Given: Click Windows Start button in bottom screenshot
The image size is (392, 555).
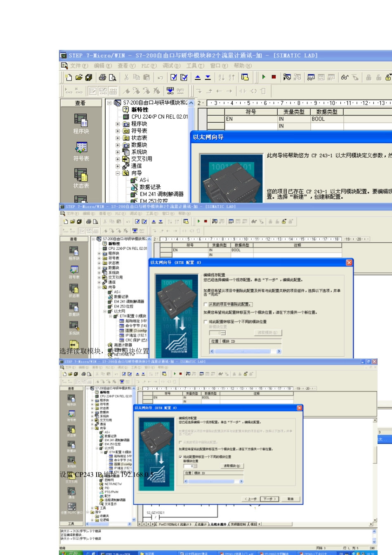Looking at the screenshot, I should 71,553.
